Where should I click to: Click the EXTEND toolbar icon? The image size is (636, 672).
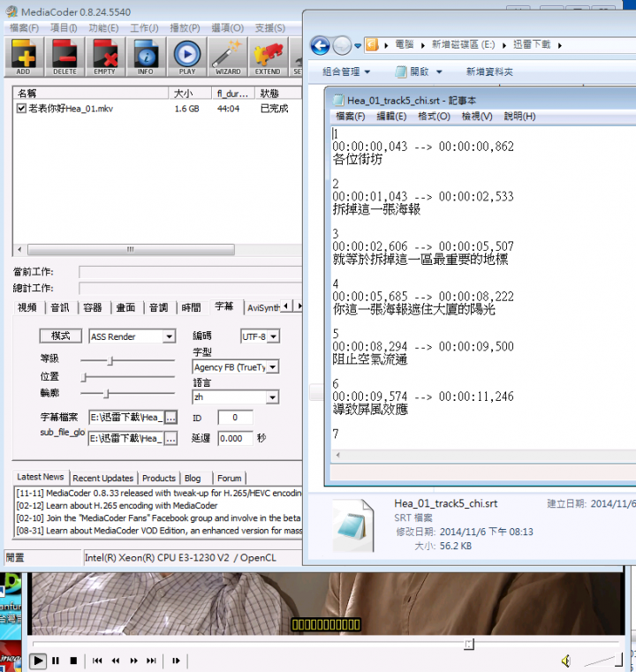pos(269,57)
